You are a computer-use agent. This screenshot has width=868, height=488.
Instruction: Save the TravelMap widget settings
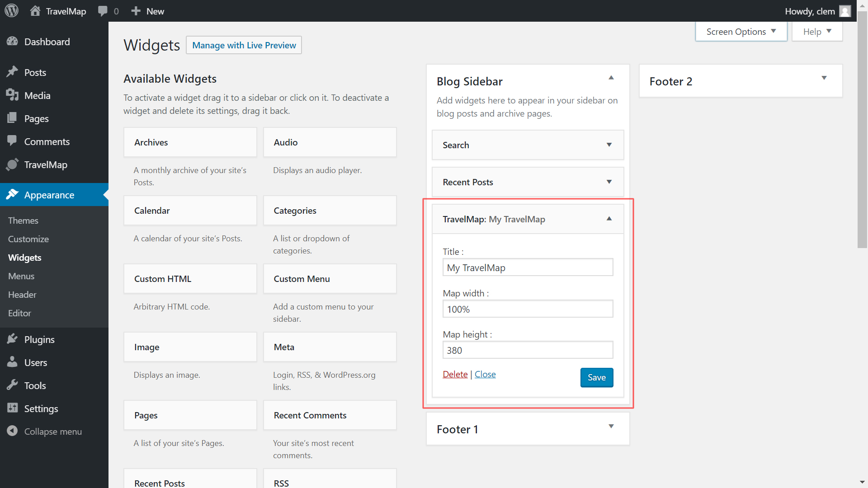click(597, 377)
